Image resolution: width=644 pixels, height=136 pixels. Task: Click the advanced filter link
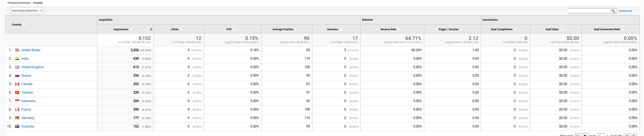coord(625,11)
